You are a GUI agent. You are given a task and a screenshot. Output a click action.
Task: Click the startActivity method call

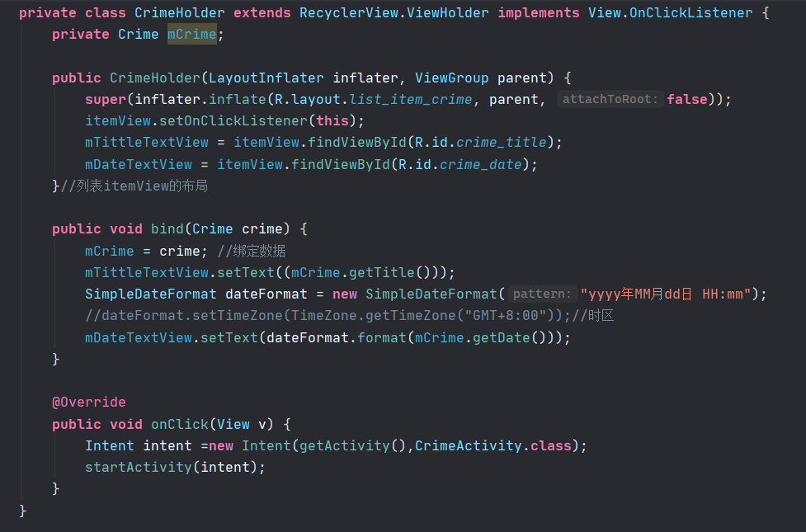tap(139, 468)
